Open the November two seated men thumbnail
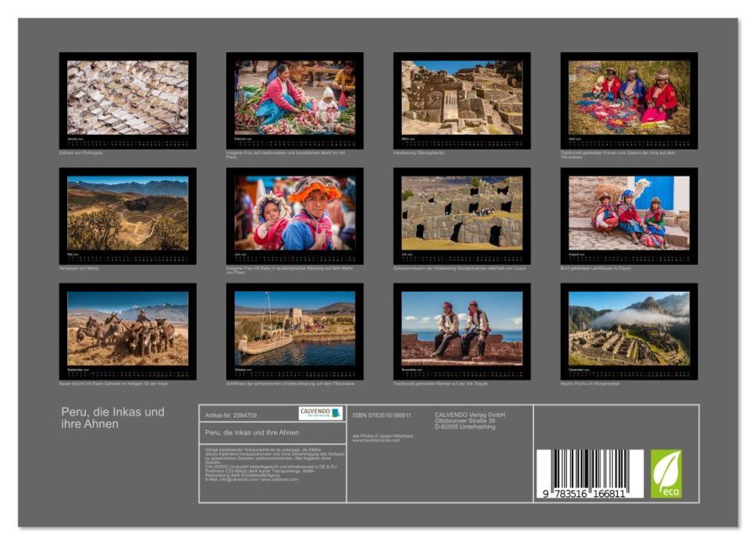Image resolution: width=756 pixels, height=545 pixels. [x=462, y=331]
